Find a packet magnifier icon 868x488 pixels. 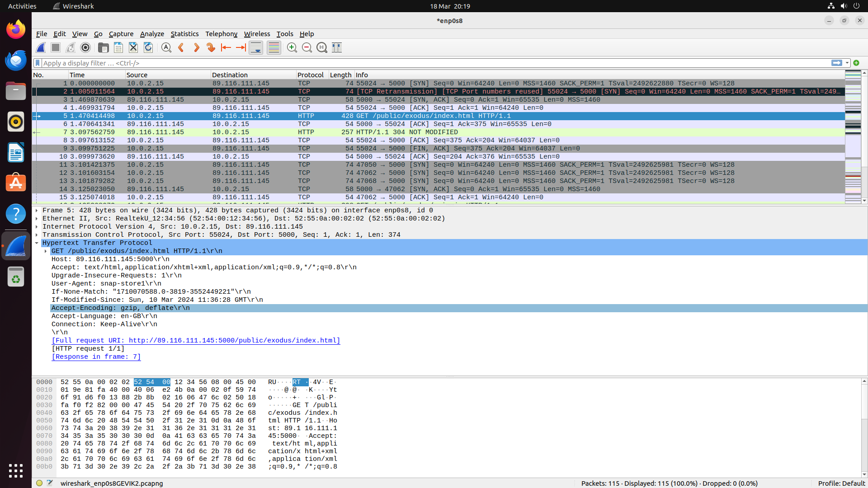click(x=166, y=47)
